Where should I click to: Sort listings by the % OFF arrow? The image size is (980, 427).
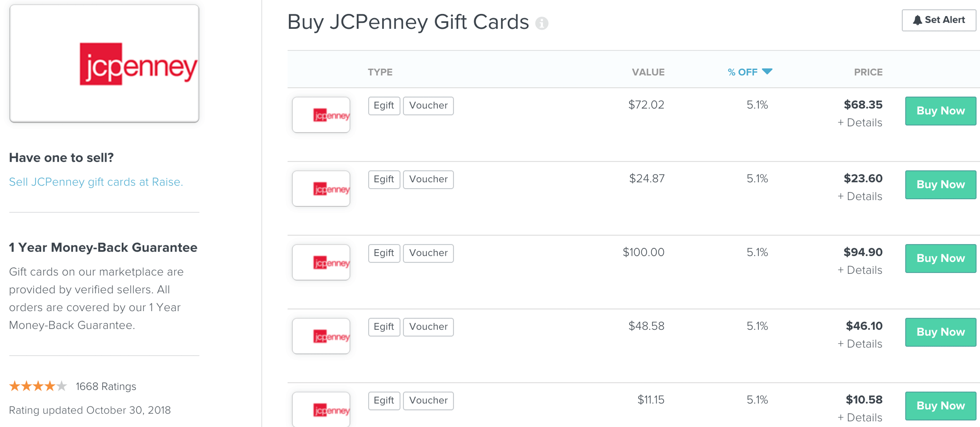[766, 71]
